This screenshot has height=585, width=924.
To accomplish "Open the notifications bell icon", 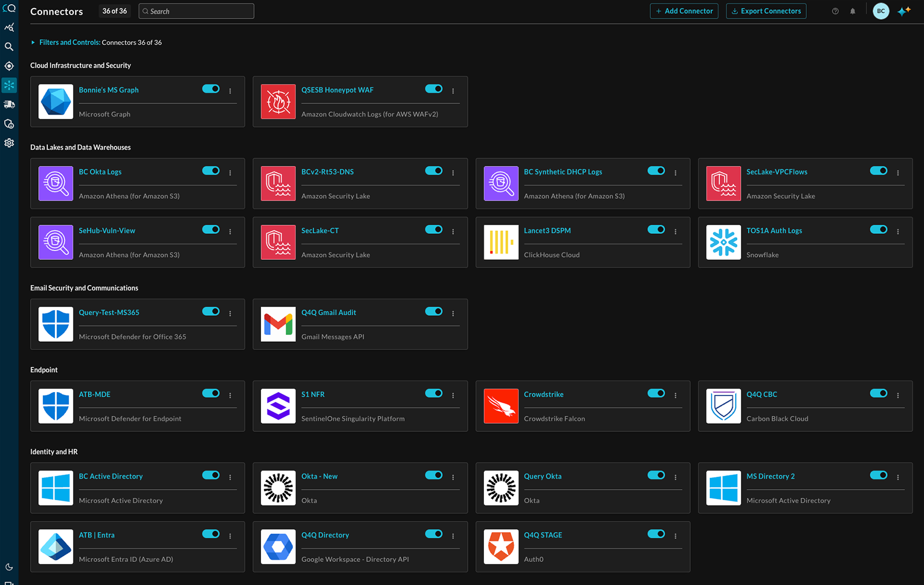I will click(852, 11).
